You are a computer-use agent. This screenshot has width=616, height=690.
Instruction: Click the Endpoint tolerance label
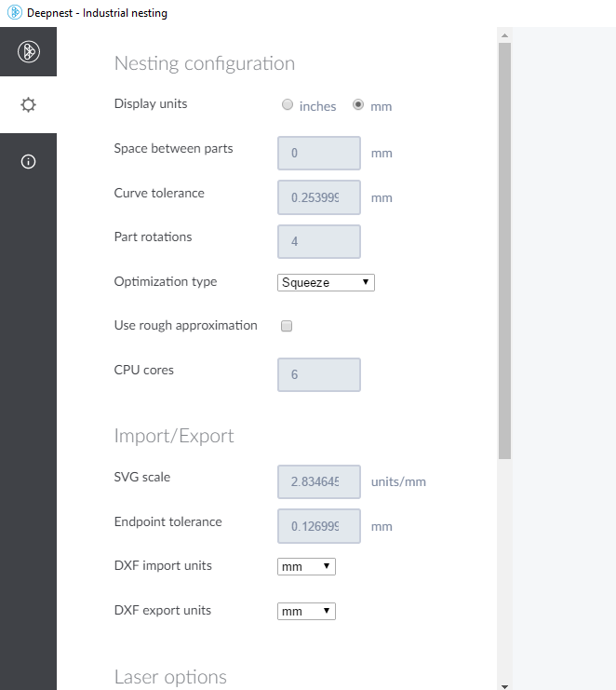pyautogui.click(x=168, y=521)
